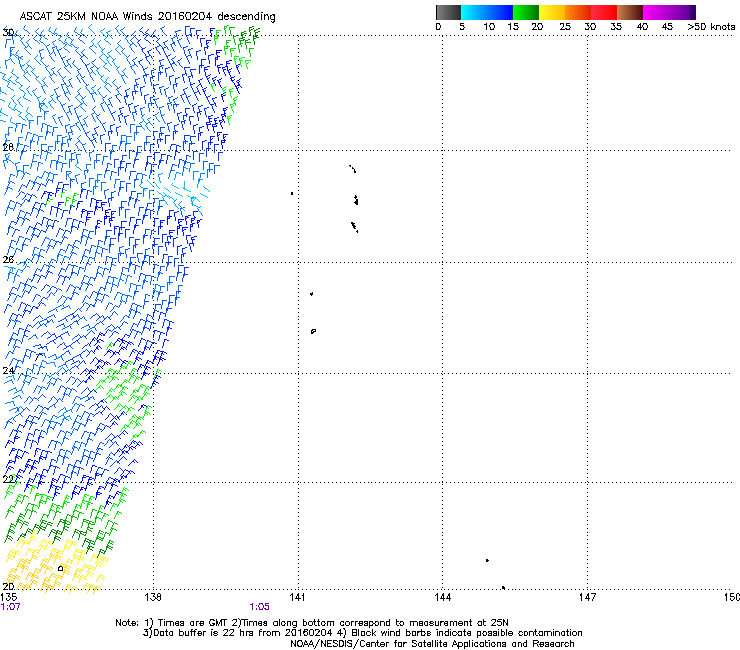Click the NOAA/NESDIS credit line
740x650 pixels.
click(x=432, y=643)
